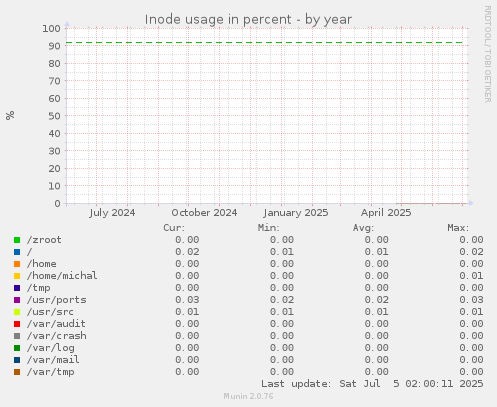This screenshot has width=497, height=407.
Task: Click the Munin 2.0.76 footer text
Action: point(248,396)
